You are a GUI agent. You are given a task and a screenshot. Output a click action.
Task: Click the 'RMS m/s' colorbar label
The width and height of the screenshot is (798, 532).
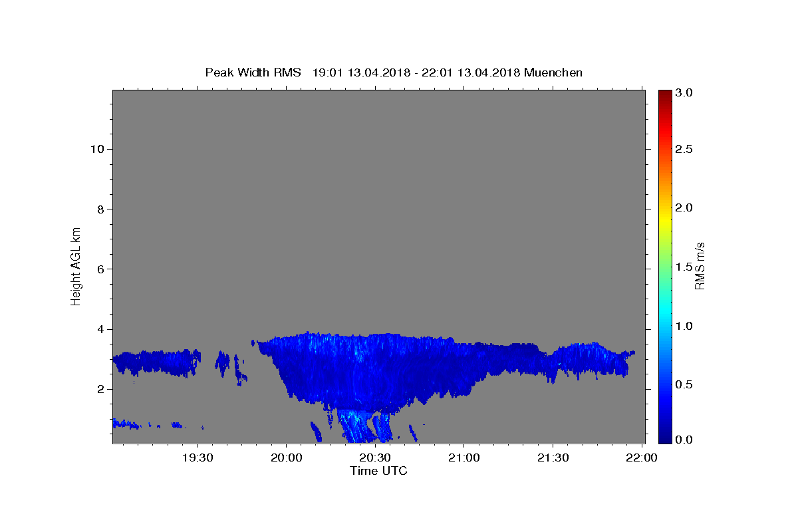[699, 266]
